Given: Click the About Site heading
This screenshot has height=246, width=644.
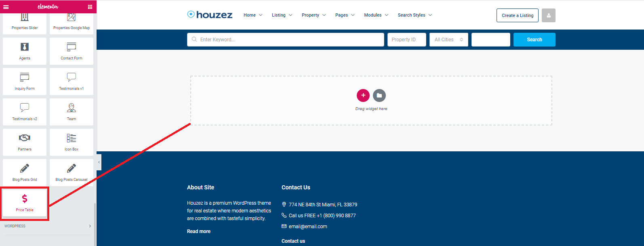Looking at the screenshot, I should coord(201,187).
